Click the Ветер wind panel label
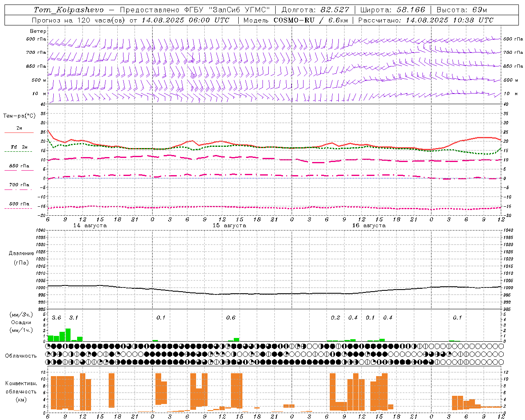The width and height of the screenshot is (525, 420). (38, 31)
